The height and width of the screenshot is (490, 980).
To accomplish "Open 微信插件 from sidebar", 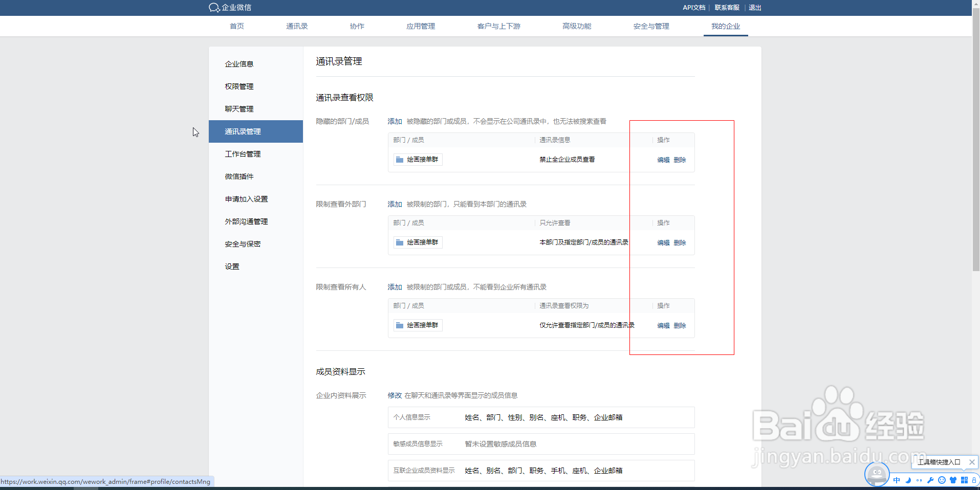I will (239, 176).
